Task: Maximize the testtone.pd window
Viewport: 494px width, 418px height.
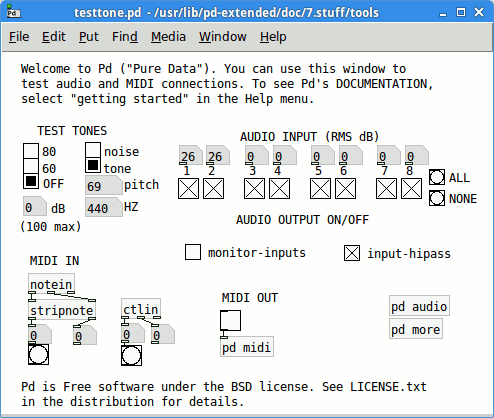Action: pos(461,13)
